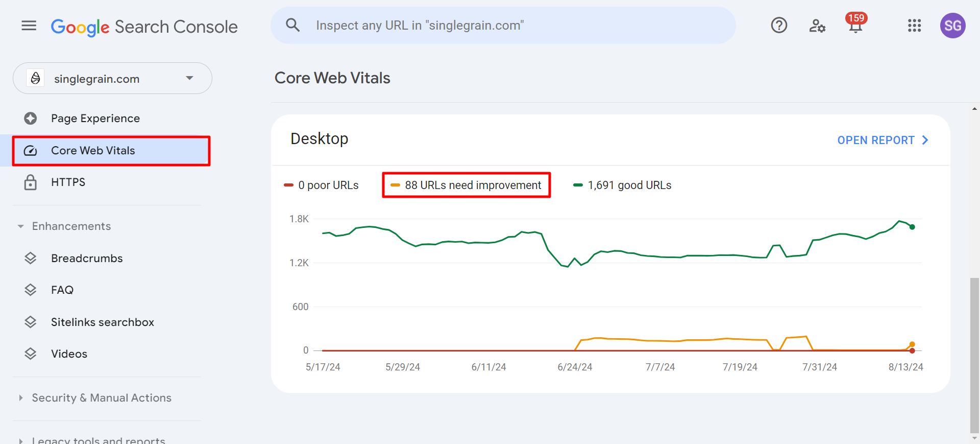Click the 6/24/24 date axis label
Screen dimensions: 980x444
coord(575,367)
